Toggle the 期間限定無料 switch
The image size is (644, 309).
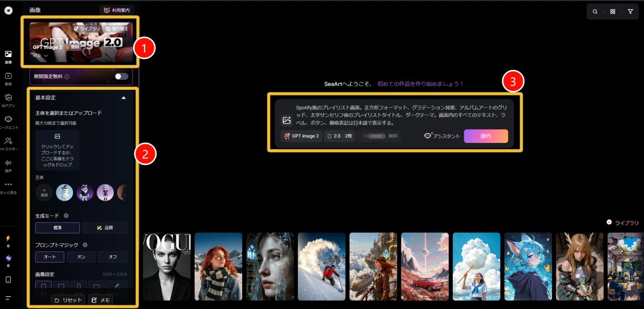pyautogui.click(x=122, y=76)
